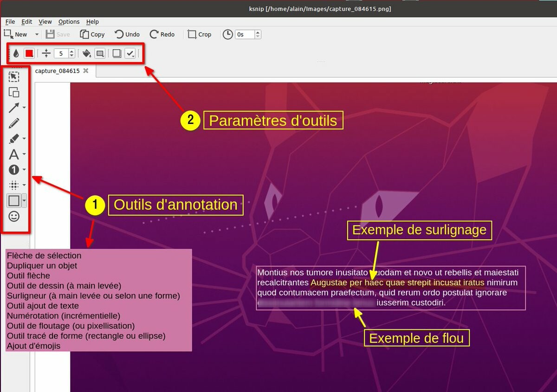Select the Number incrementing tool

click(x=14, y=169)
